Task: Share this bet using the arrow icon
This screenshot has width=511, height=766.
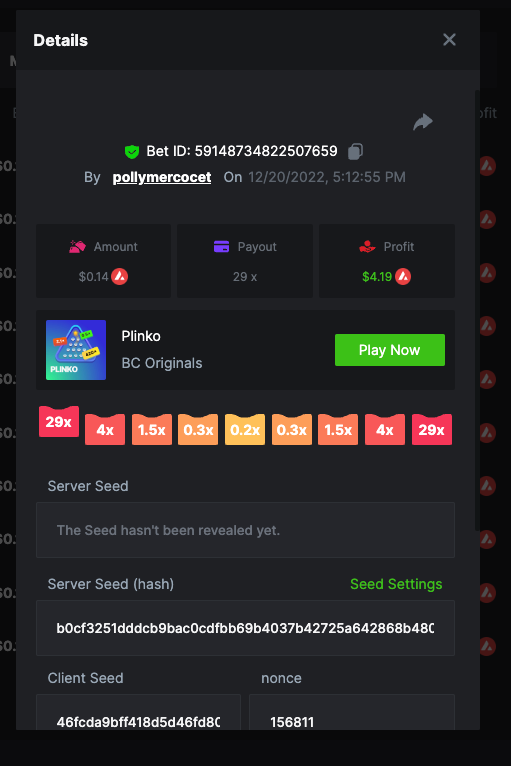Action: (423, 122)
